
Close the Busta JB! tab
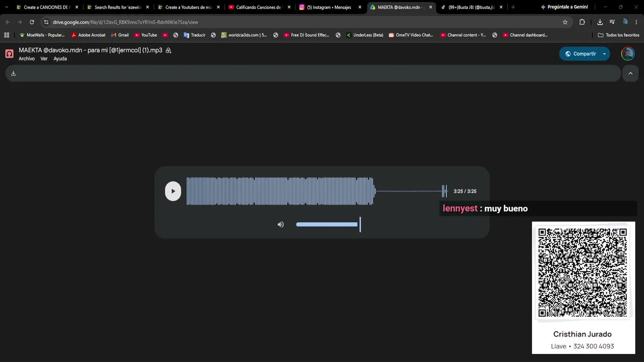(x=501, y=7)
